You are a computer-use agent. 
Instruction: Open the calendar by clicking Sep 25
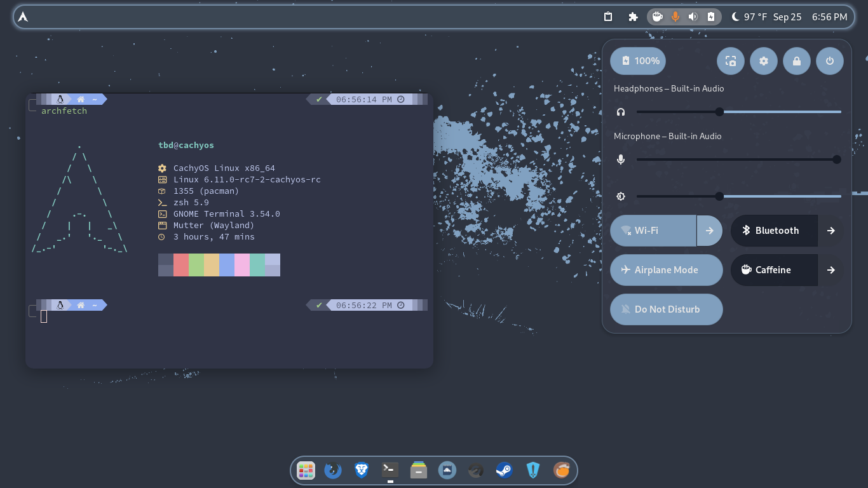787,17
